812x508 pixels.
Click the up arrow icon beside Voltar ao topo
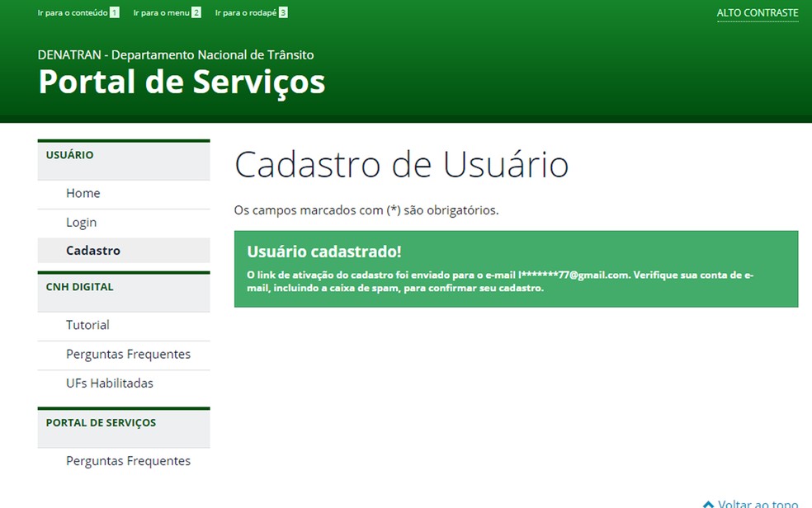coord(708,502)
